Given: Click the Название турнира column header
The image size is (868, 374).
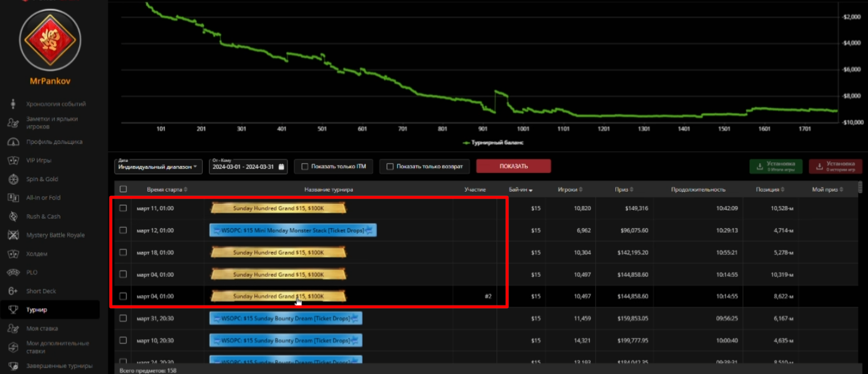Looking at the screenshot, I should [x=329, y=189].
